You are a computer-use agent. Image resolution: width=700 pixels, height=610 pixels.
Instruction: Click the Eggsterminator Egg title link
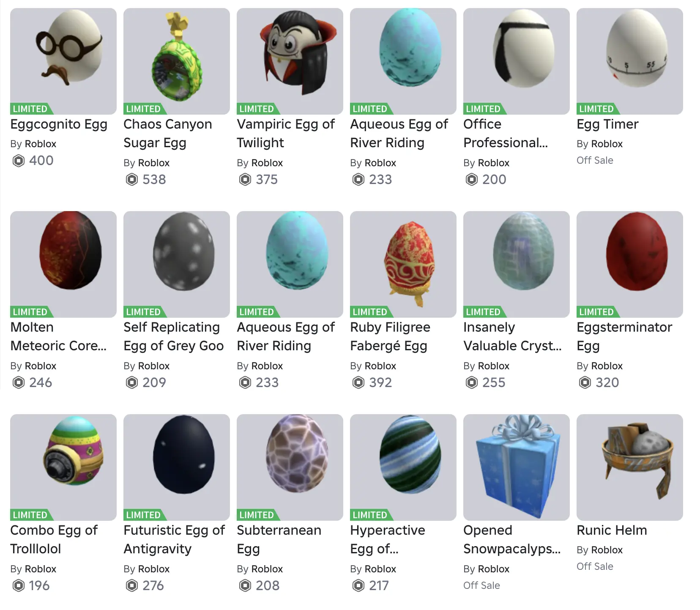624,336
